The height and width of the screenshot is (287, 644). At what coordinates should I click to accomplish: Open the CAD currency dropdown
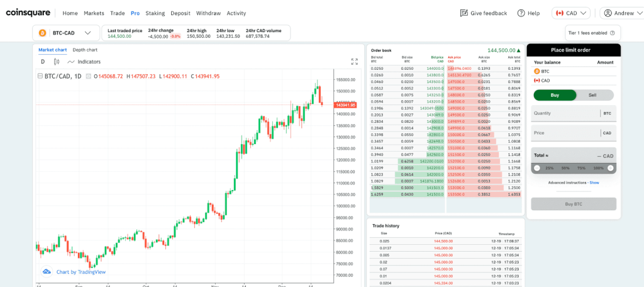tap(570, 13)
